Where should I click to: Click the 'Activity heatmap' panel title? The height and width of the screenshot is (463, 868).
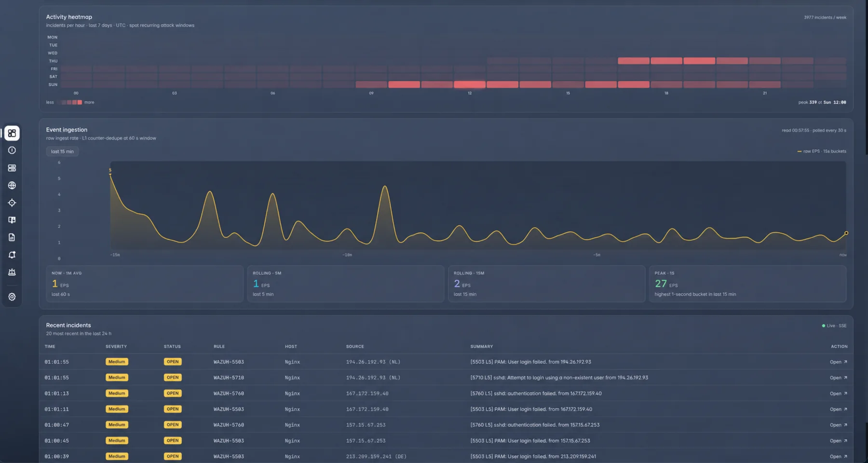coord(69,17)
